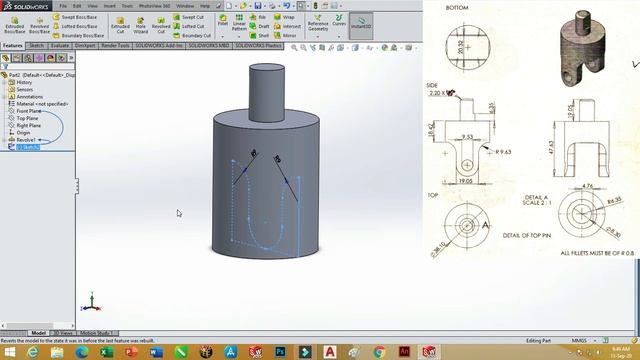Image resolution: width=640 pixels, height=360 pixels.
Task: Choose Boundary Cut command
Action: [x=191, y=36]
